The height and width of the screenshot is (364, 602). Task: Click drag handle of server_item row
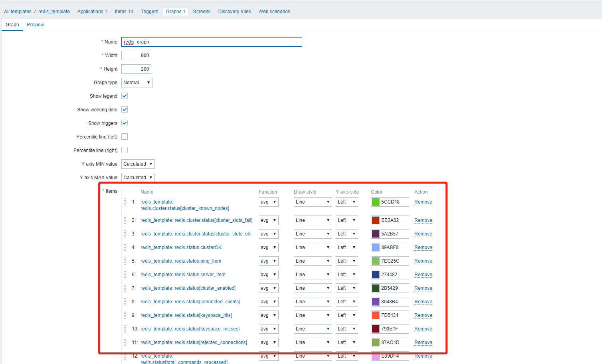[x=125, y=275]
